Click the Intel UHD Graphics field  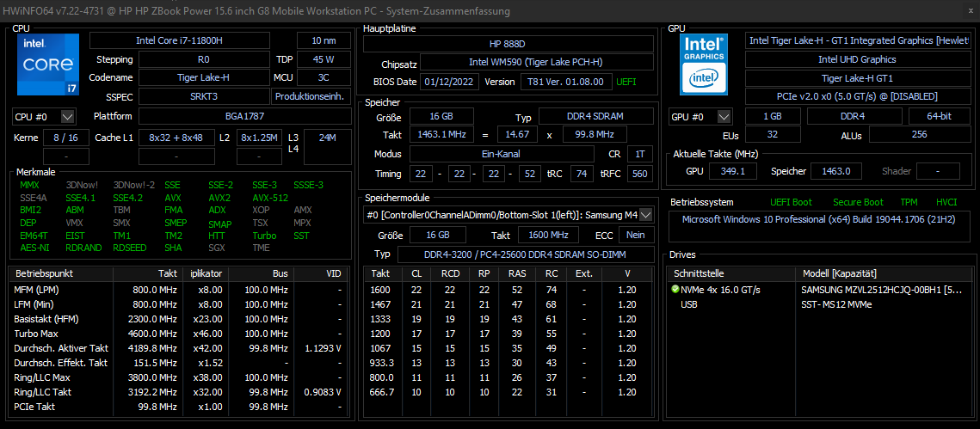click(859, 59)
